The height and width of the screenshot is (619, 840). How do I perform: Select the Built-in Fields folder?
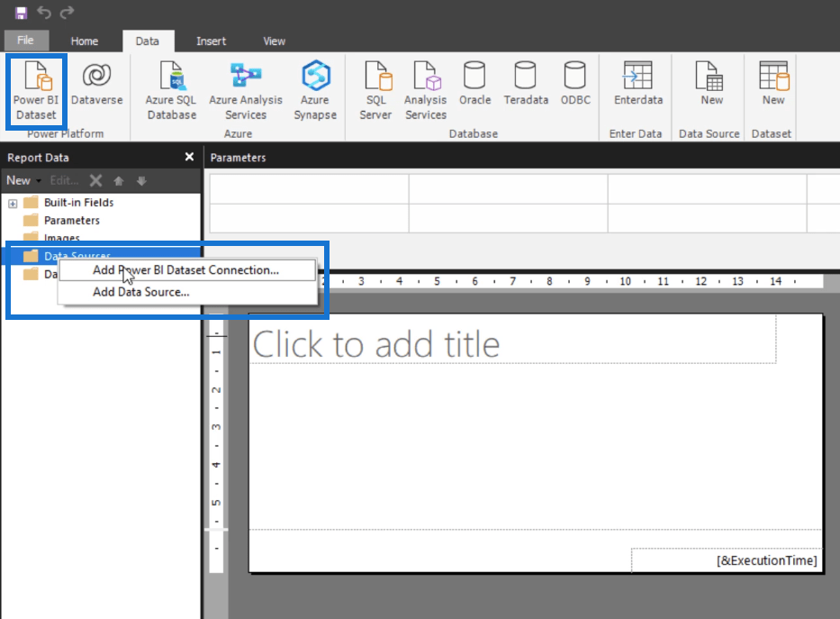(68, 203)
